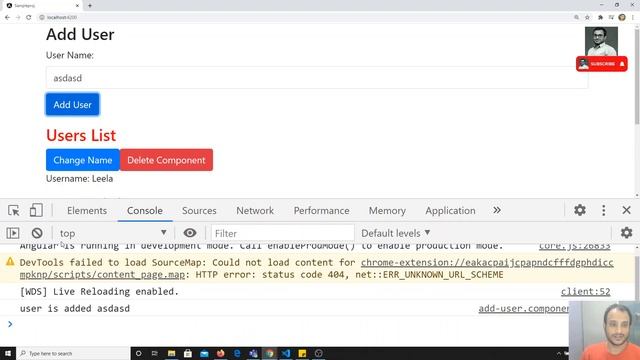Open Microsoft Teams from the taskbar
The image size is (640, 360).
(253, 353)
